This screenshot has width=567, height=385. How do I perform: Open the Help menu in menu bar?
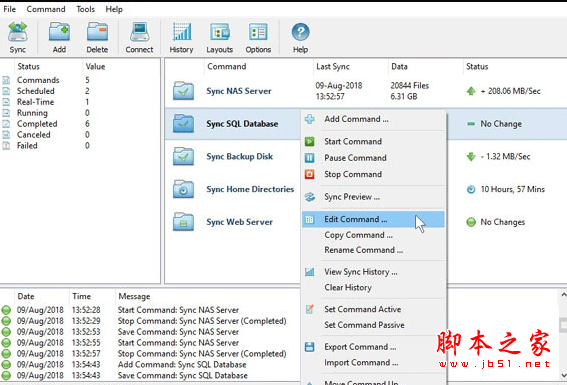[x=114, y=9]
